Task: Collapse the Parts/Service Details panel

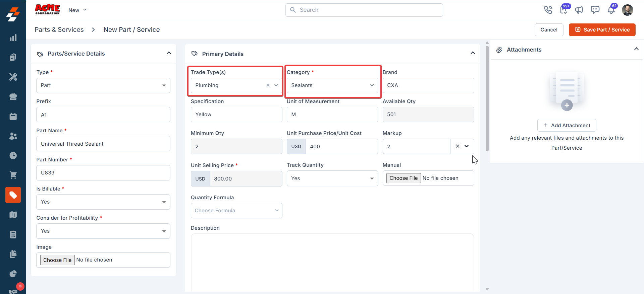Action: [169, 53]
